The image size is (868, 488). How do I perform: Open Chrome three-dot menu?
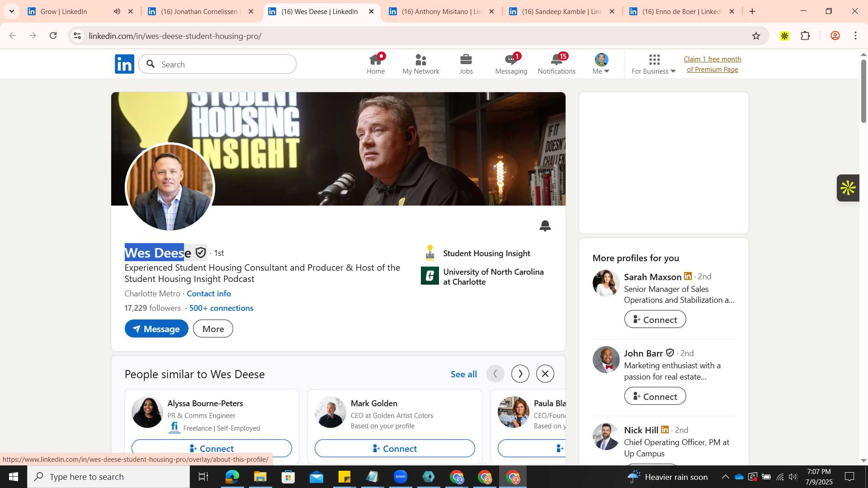[855, 36]
